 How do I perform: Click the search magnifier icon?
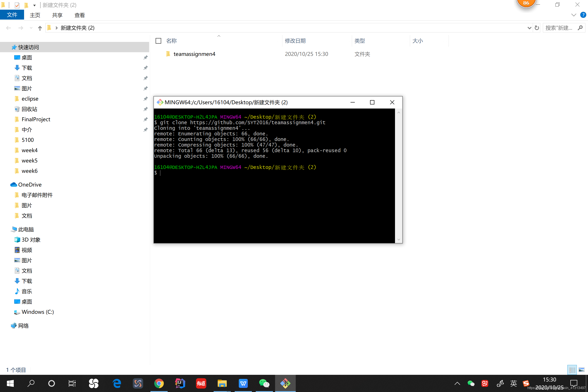[x=580, y=28]
